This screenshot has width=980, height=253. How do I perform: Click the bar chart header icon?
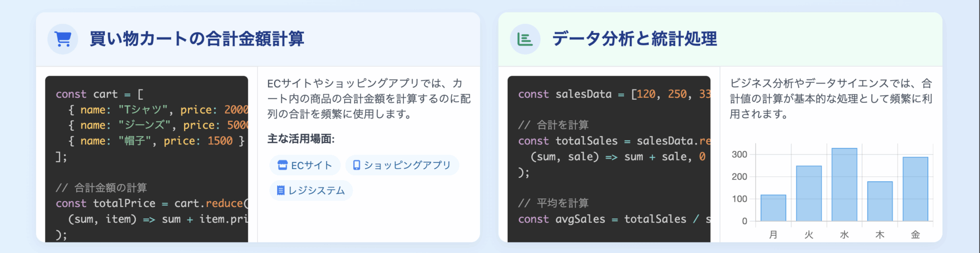(525, 39)
